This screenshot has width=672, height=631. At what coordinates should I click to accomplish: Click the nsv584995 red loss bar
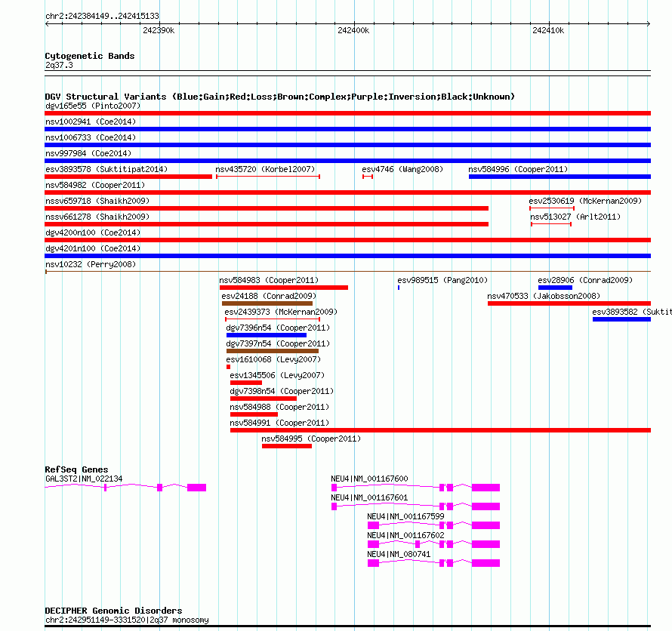287,446
